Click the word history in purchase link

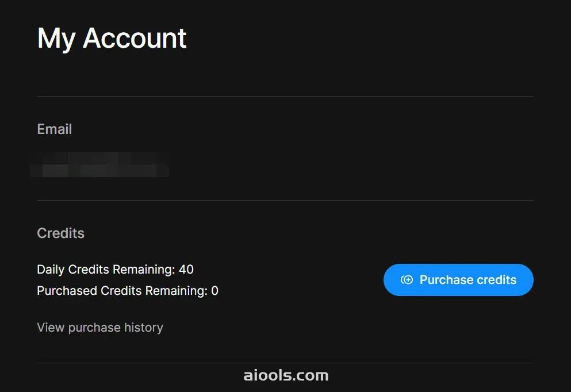pyautogui.click(x=144, y=328)
